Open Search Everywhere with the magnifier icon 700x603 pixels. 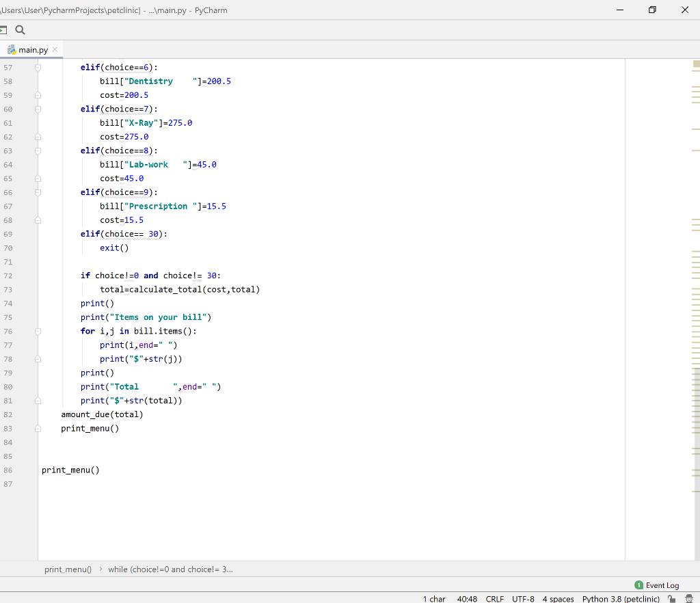(20, 30)
